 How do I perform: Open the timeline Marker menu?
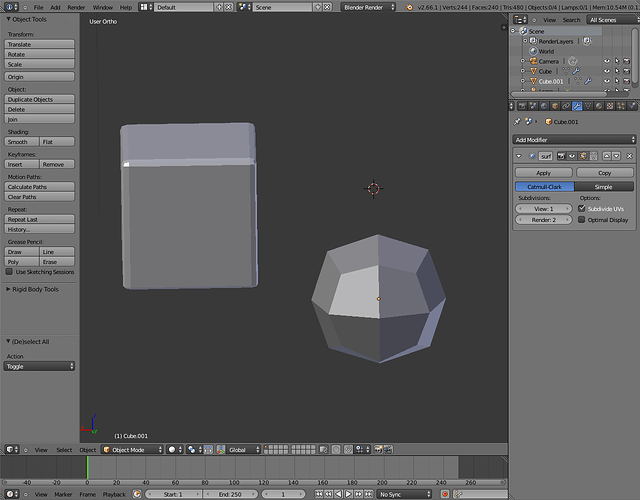point(63,494)
